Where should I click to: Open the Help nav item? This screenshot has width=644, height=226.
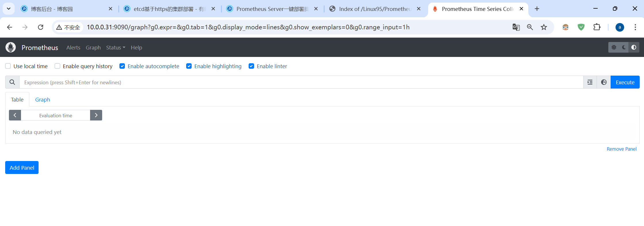pos(136,47)
